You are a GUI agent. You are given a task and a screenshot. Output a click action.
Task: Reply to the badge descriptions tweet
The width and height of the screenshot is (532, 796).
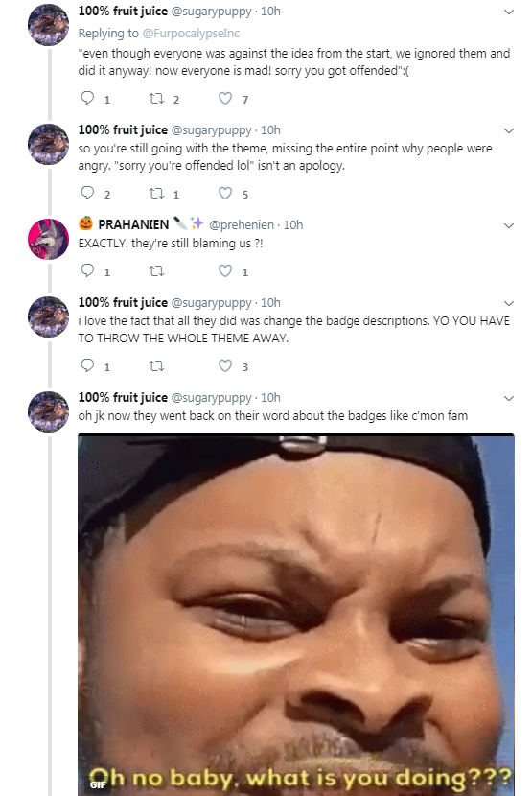coord(88,365)
